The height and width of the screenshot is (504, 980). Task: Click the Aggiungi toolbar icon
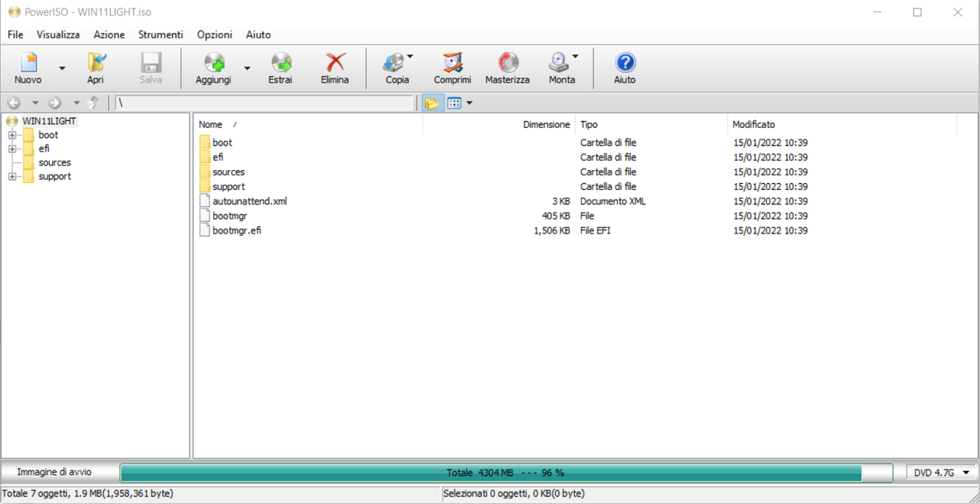point(214,63)
